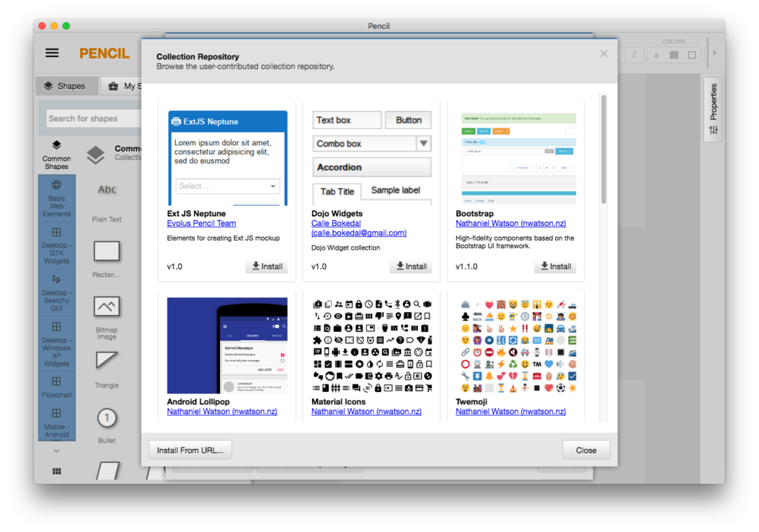Click the grid view icon below collections

56,471
